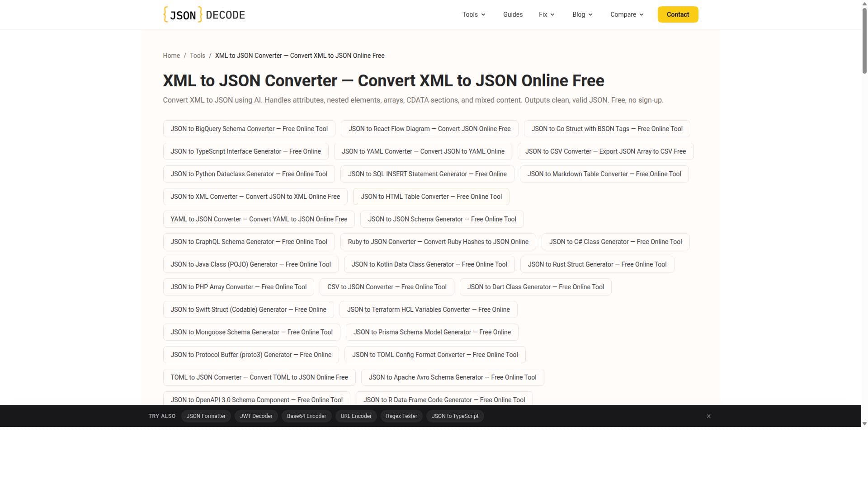Open URL Encoder from Try Also bar
Screen dimensions: 868x488
[x=356, y=416]
